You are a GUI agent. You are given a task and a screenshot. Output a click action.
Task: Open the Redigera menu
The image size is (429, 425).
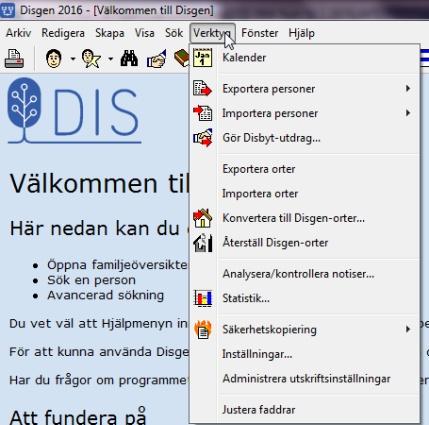[x=63, y=33]
